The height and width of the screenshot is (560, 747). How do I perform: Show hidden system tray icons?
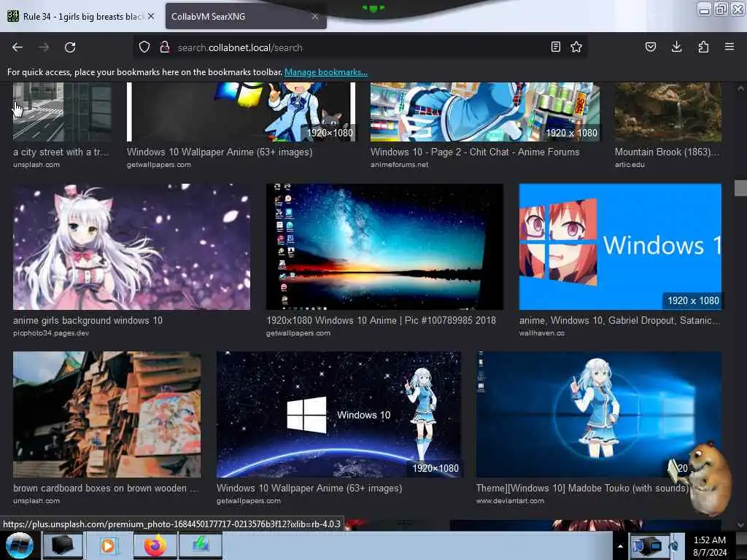[x=620, y=546]
